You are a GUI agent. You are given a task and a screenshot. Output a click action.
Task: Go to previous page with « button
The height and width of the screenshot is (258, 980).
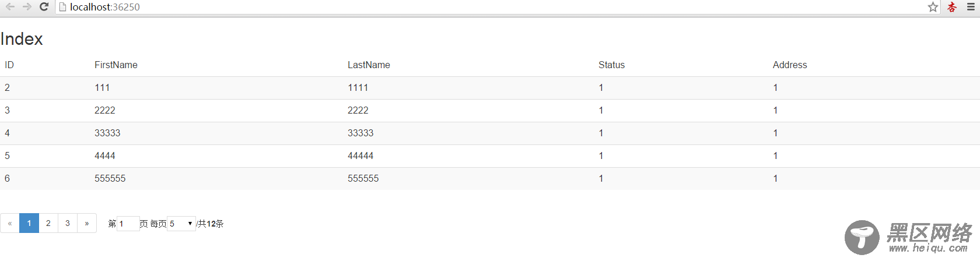(x=10, y=223)
